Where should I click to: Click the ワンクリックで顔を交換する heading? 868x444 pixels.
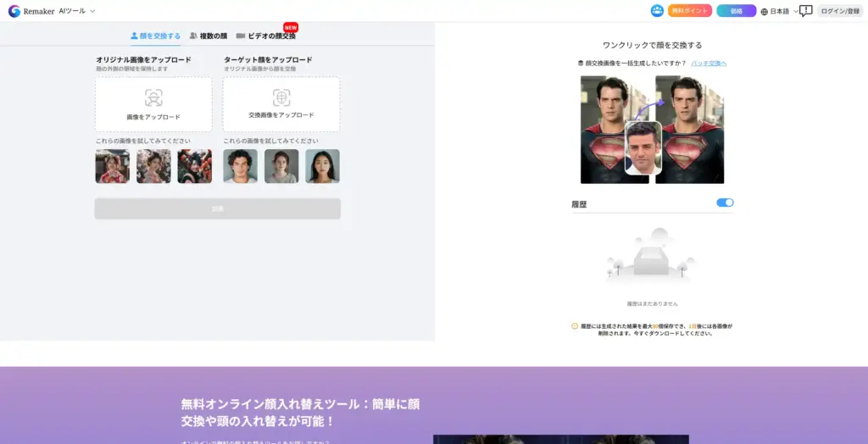pyautogui.click(x=652, y=46)
